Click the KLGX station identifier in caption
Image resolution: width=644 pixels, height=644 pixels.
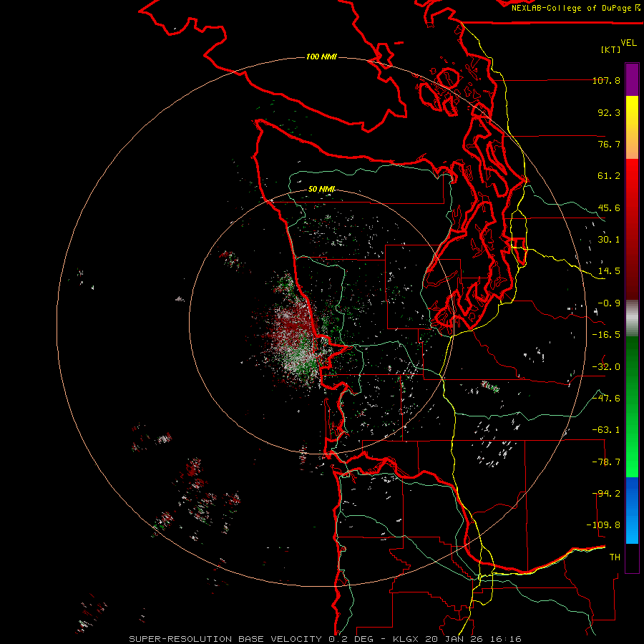406,639
